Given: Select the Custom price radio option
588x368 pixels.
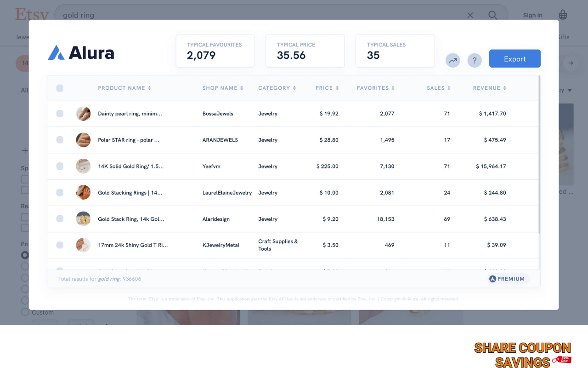Looking at the screenshot, I should pos(25,312).
